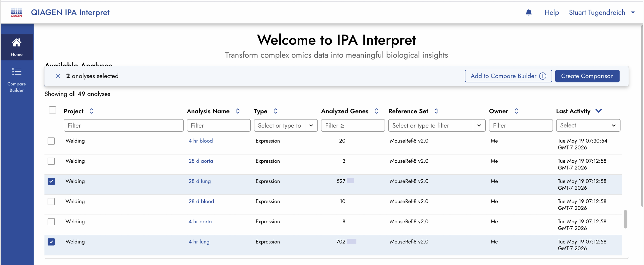Uncheck the 4 hr lung row checkbox
This screenshot has width=644, height=265.
click(51, 242)
